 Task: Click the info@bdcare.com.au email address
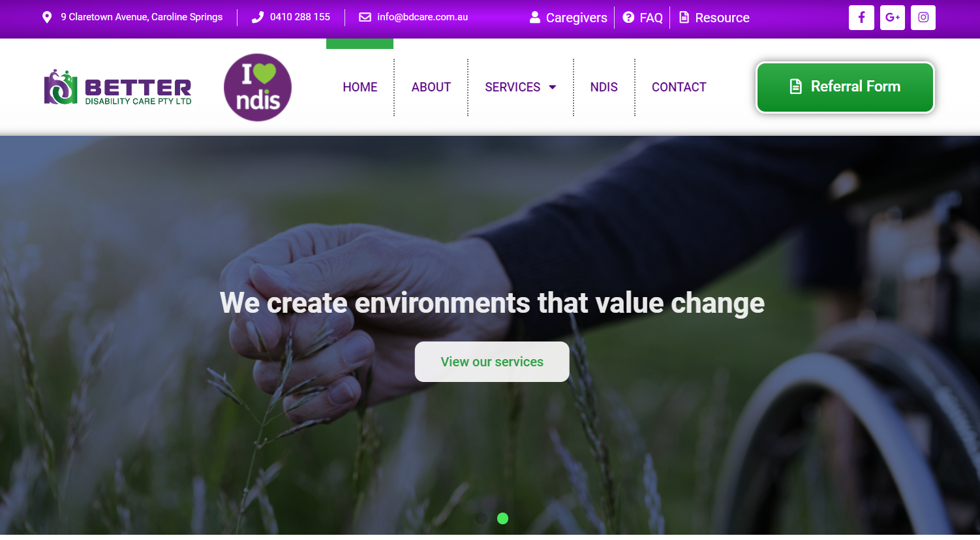coord(423,17)
